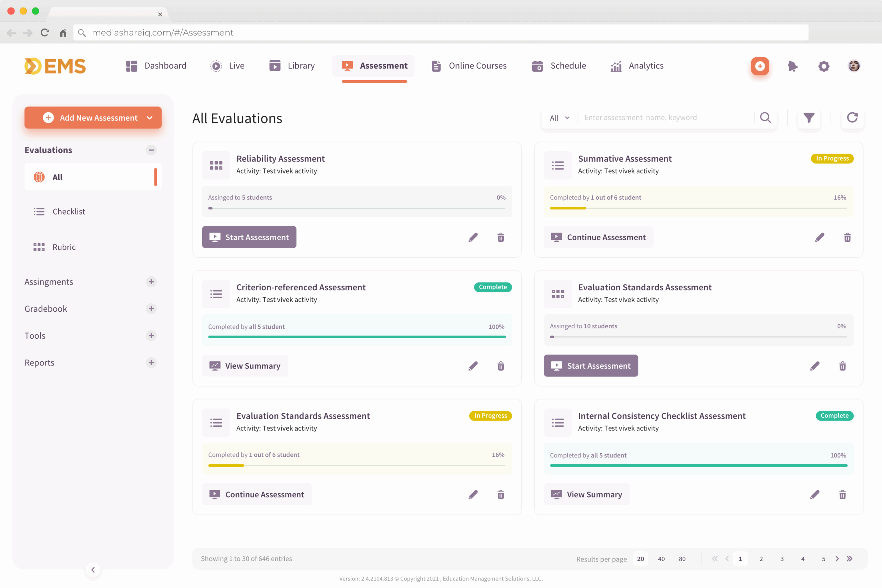This screenshot has height=588, width=882.
Task: Click the refresh evaluations icon
Action: (852, 118)
